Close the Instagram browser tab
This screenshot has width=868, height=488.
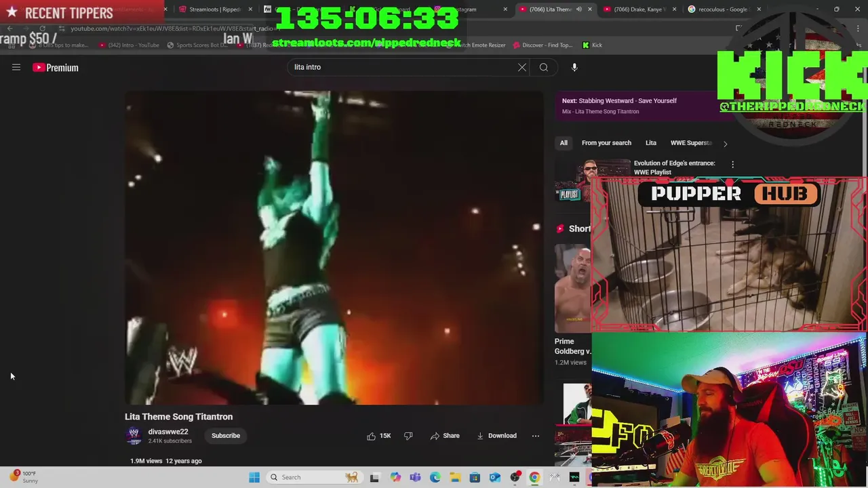coord(505,9)
